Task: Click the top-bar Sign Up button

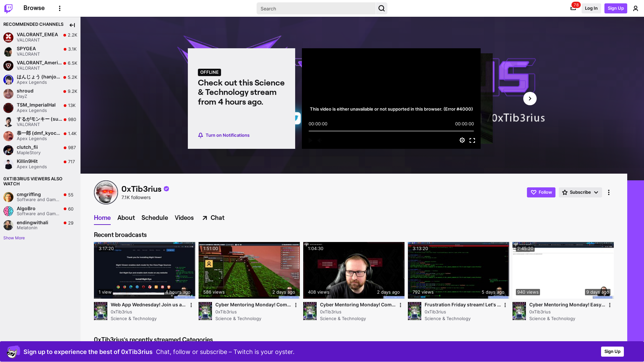Action: [616, 8]
